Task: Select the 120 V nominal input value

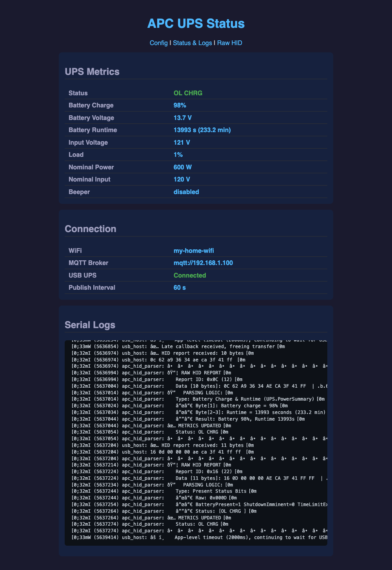Action: tap(182, 179)
